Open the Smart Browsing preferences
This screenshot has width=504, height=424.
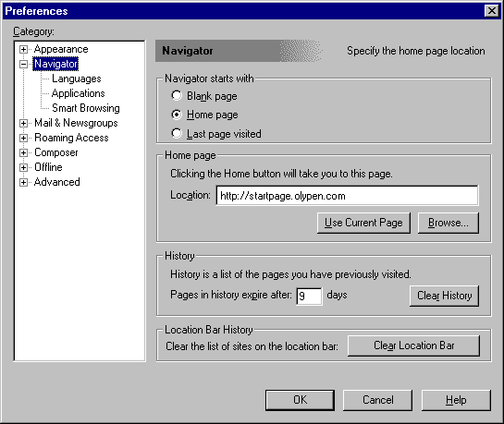tap(86, 108)
